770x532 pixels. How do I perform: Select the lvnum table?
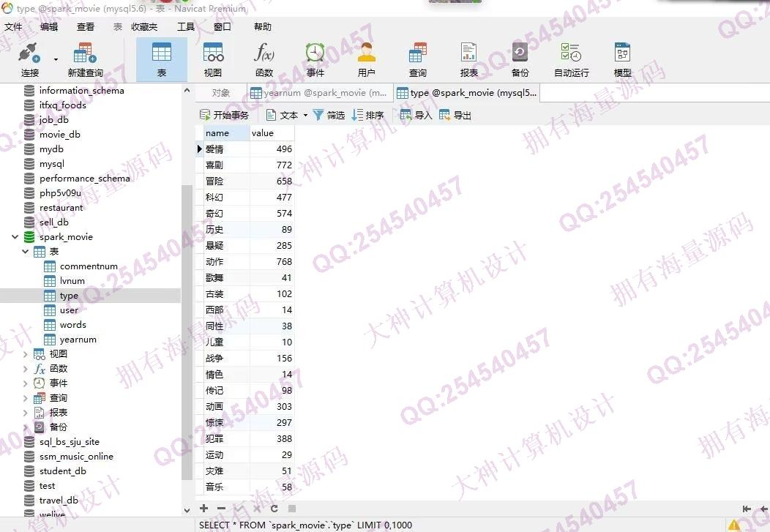72,281
